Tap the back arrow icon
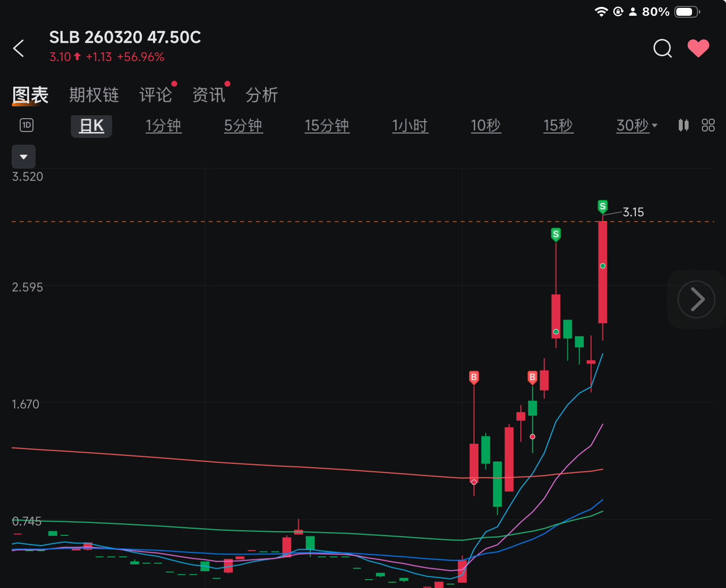 (x=18, y=48)
